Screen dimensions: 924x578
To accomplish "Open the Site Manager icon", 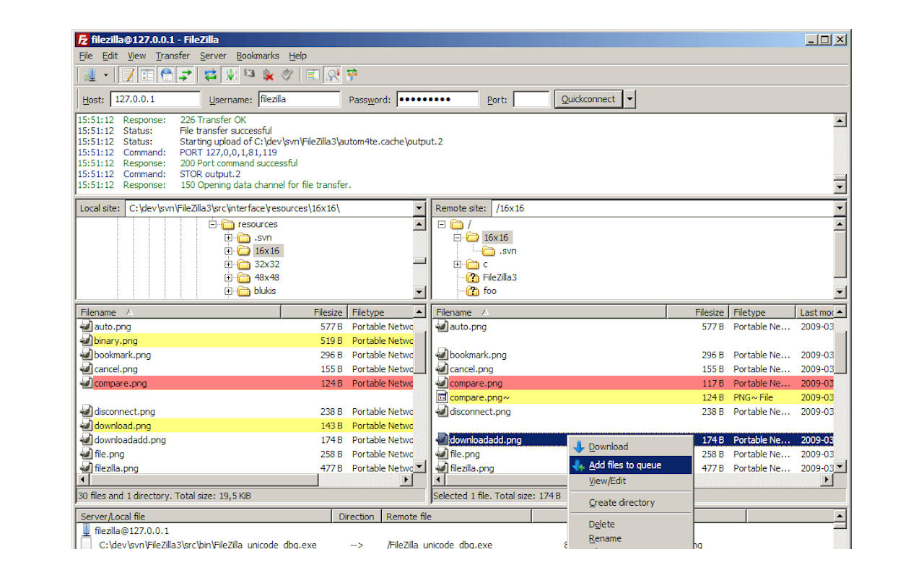I will click(x=90, y=74).
